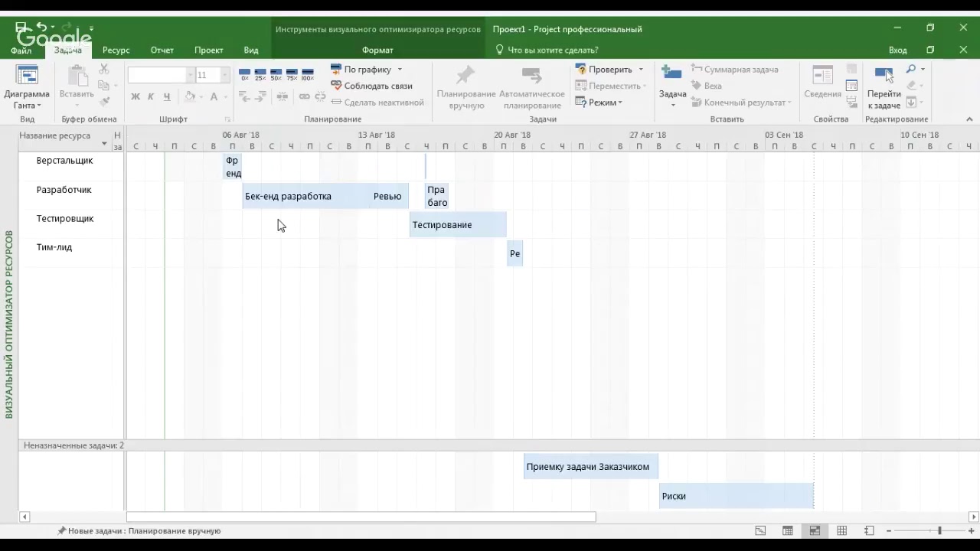980x551 pixels.
Task: Click Соблюдать связи button
Action: pos(371,86)
